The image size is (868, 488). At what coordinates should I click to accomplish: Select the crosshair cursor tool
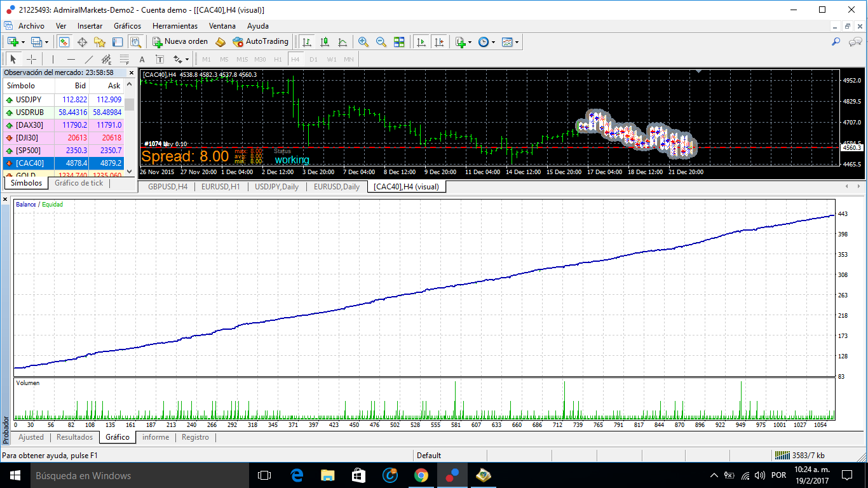(x=31, y=59)
